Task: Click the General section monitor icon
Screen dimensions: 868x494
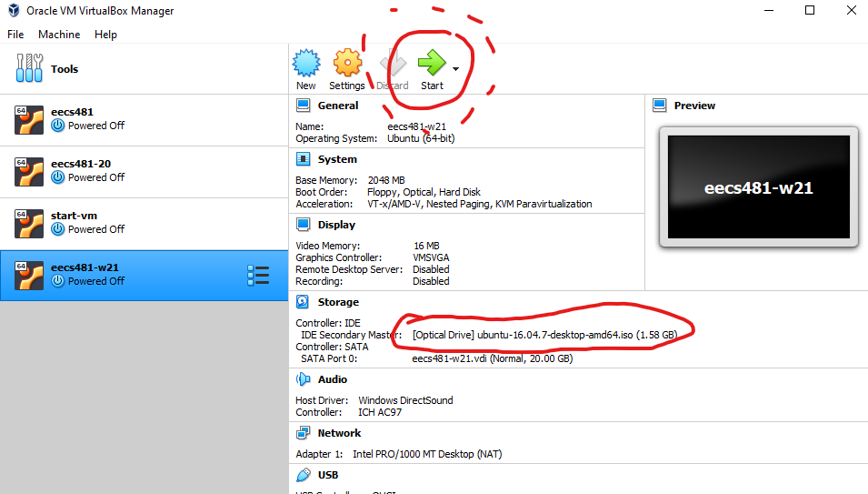Action: click(303, 106)
